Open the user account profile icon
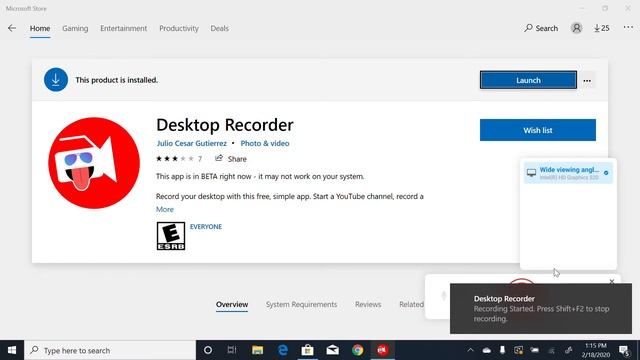Screen dimensions: 640x360 (x=576, y=28)
